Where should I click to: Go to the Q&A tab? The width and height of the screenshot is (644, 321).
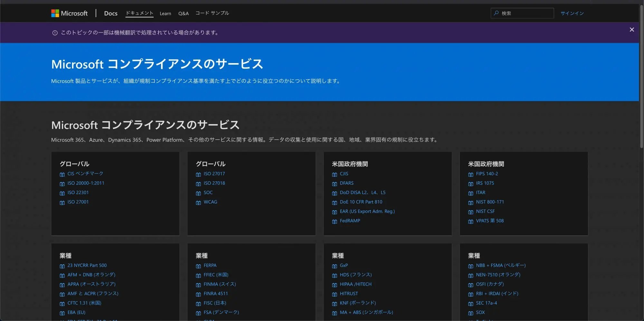point(184,14)
